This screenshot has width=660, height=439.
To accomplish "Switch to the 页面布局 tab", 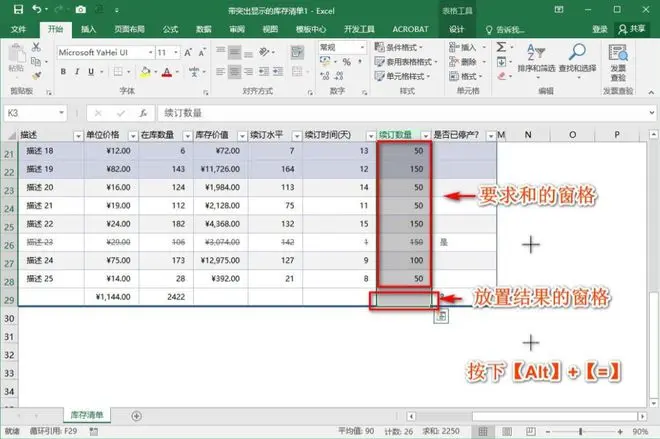I will [x=130, y=29].
